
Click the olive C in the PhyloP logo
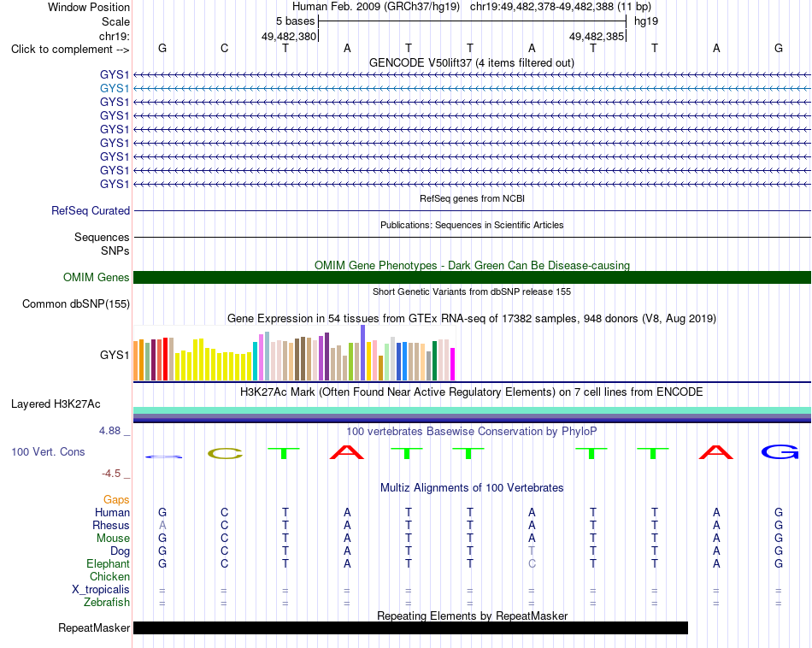tap(225, 454)
